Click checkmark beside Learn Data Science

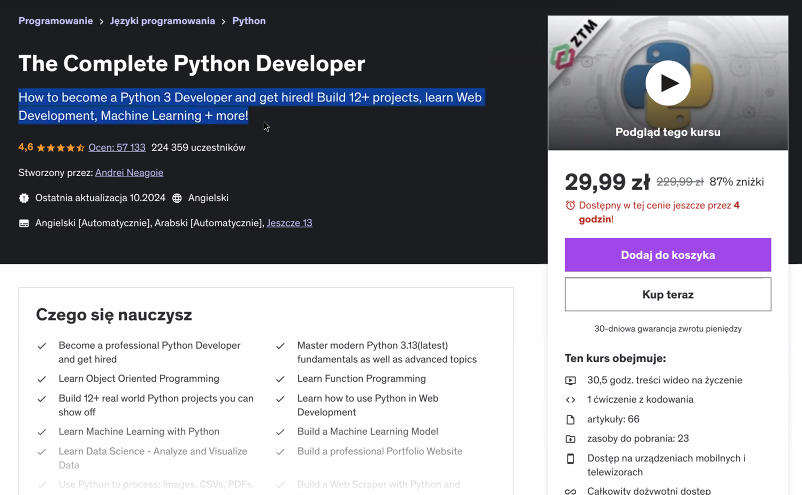[x=42, y=452]
